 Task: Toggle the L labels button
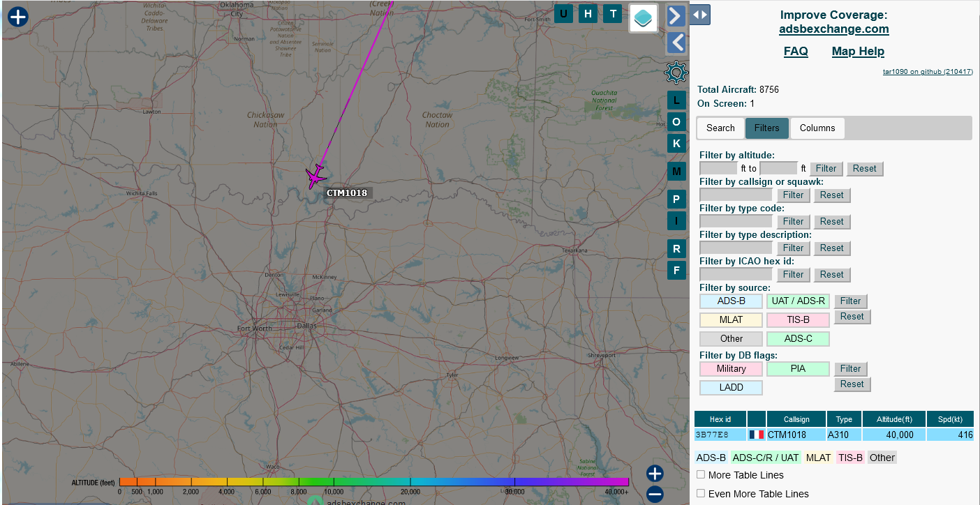676,100
